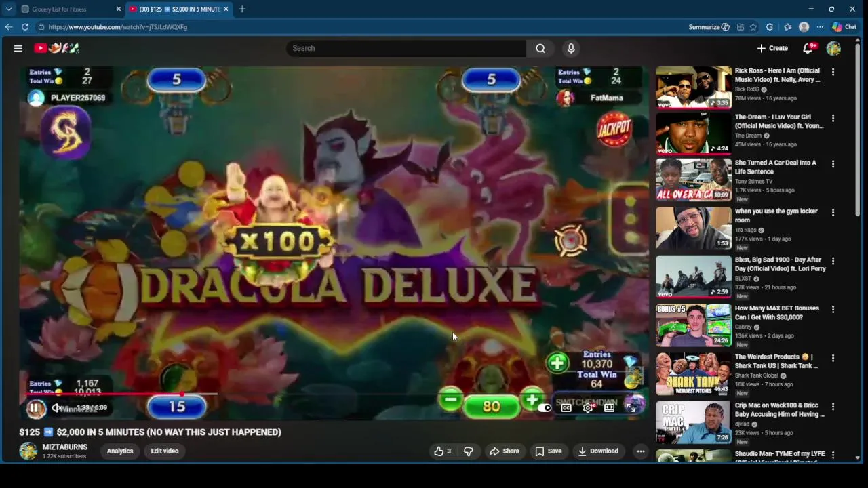Screen dimensions: 868x488
Task: Switch to theater mode
Action: [x=610, y=408]
